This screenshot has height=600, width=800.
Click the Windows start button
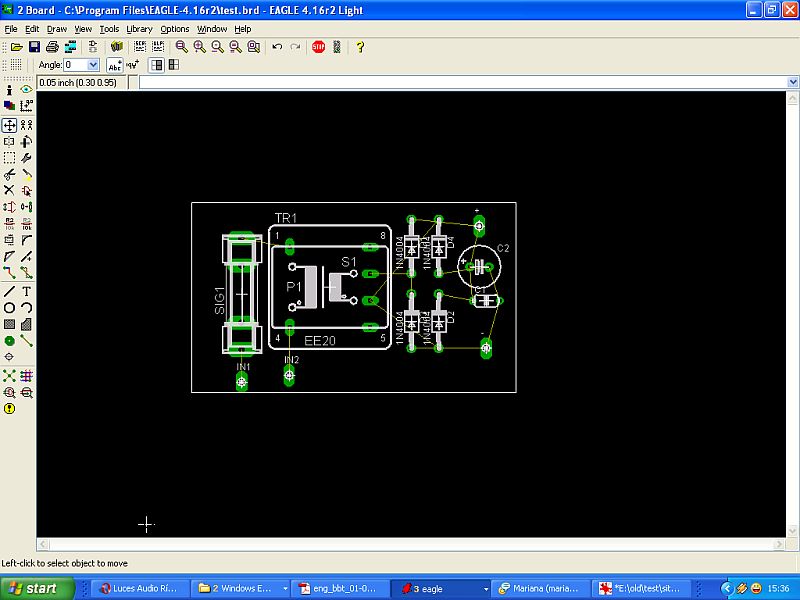click(x=36, y=588)
